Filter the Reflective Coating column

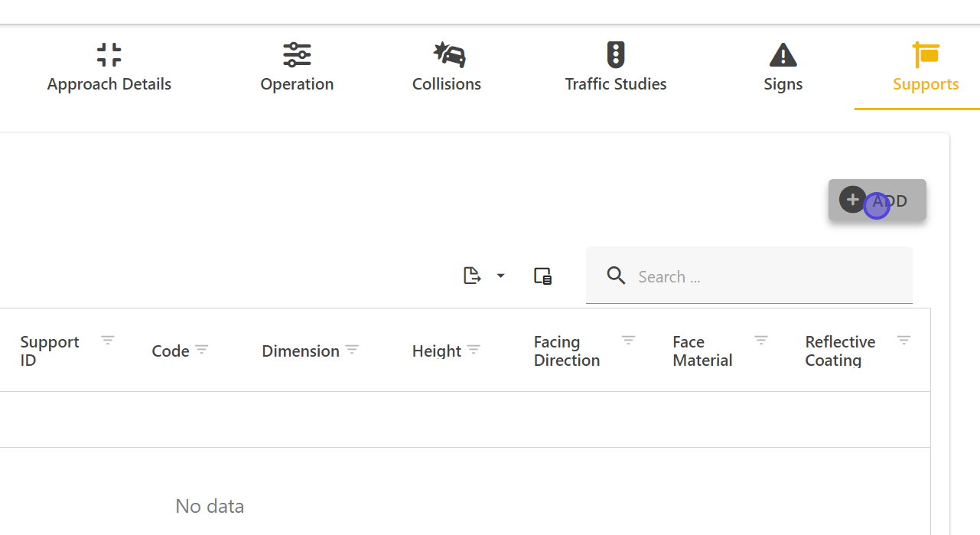pos(903,340)
